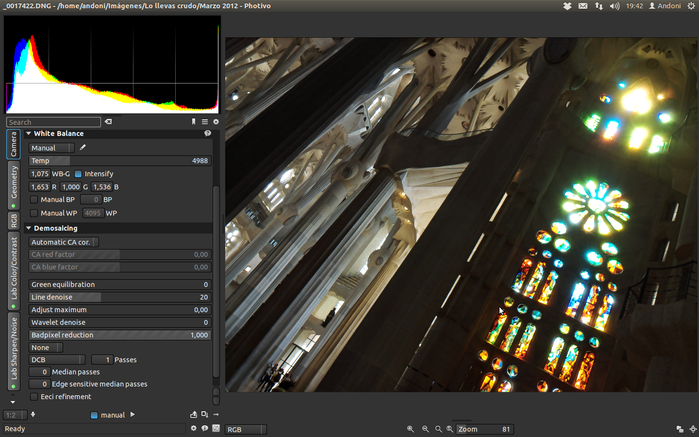The width and height of the screenshot is (699, 437).
Task: Click the WB-G value field
Action: coord(39,174)
